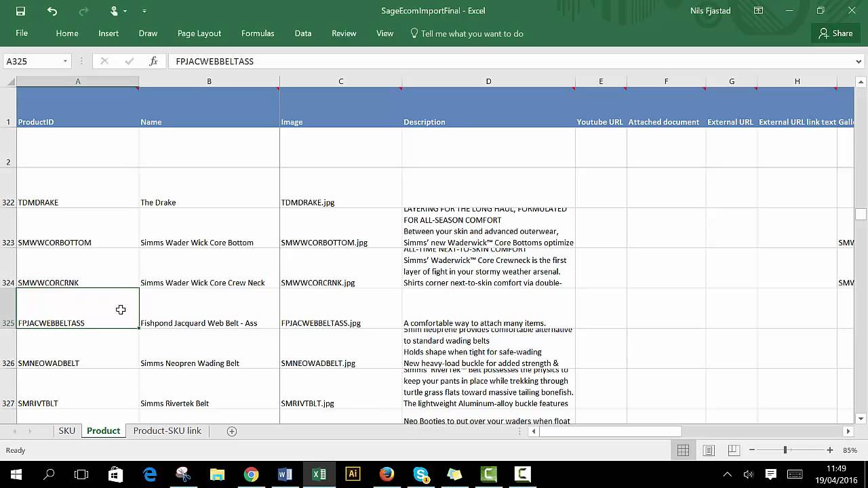Select cell Fishpond Jacquard Web Belt - Ass
This screenshot has width=868, height=488.
click(x=209, y=308)
